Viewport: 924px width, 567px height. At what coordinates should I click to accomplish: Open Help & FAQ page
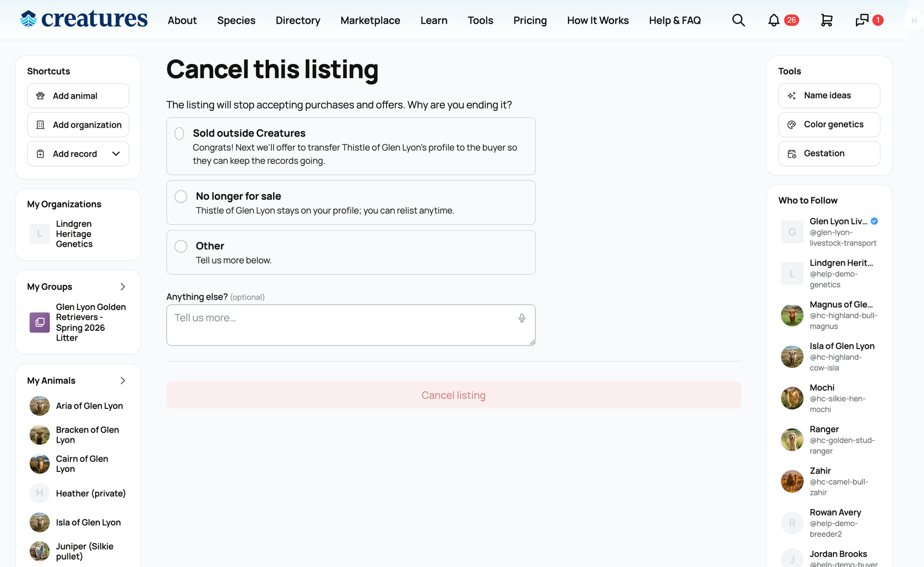click(x=675, y=20)
